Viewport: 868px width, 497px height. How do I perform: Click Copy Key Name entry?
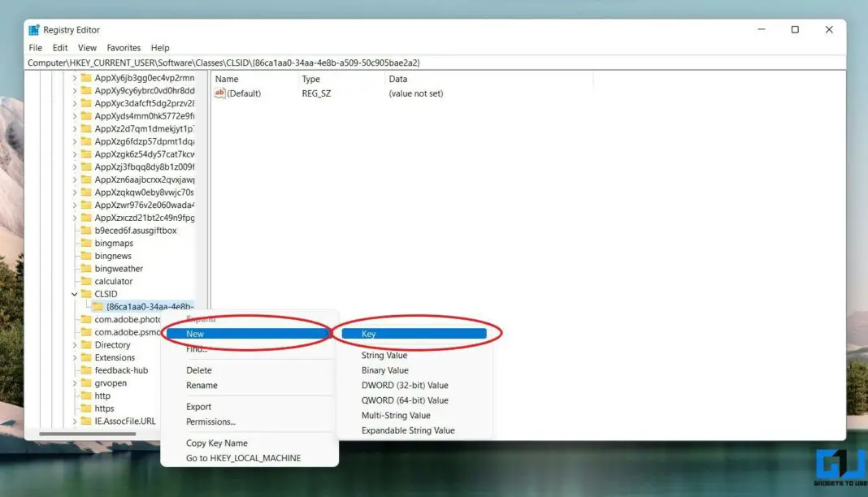(x=216, y=443)
